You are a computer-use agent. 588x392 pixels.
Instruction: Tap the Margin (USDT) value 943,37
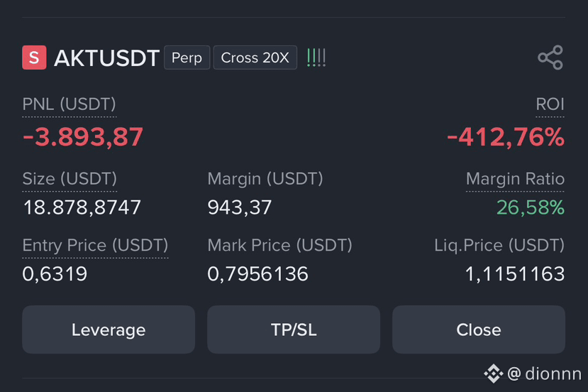239,207
